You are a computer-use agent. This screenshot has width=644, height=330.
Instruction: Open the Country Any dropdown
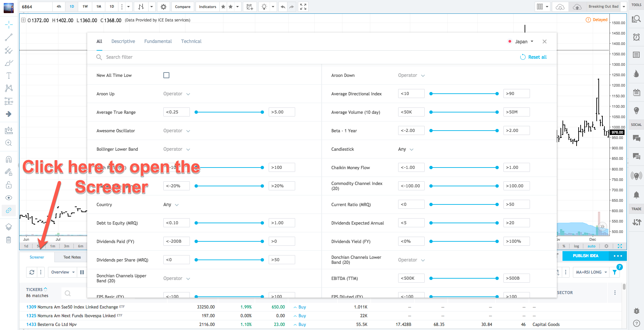point(171,204)
